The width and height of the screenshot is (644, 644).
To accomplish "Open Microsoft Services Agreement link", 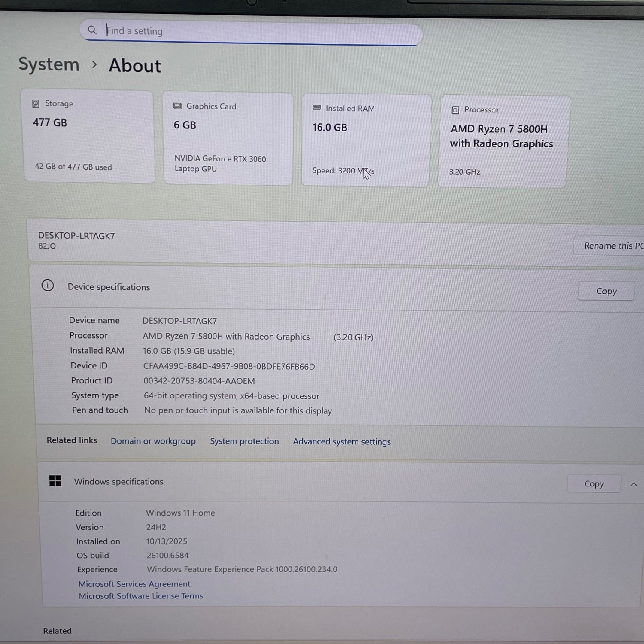I will coord(134,584).
